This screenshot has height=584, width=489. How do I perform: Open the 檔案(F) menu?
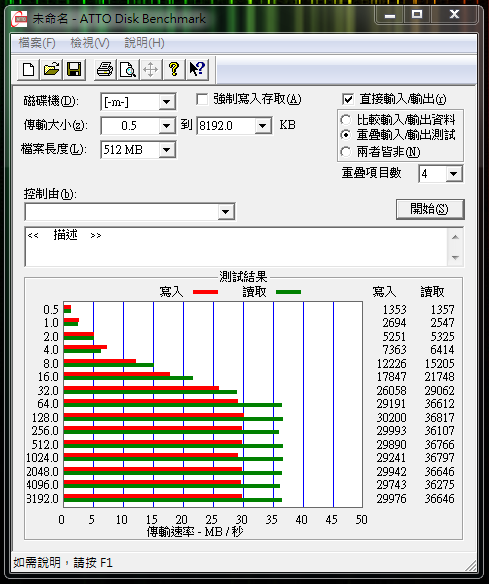point(37,43)
